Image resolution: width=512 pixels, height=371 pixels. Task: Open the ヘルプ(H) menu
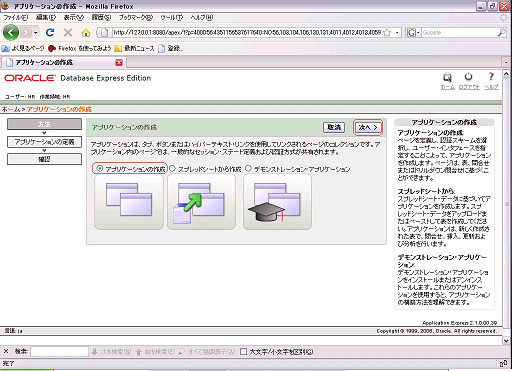tap(201, 17)
